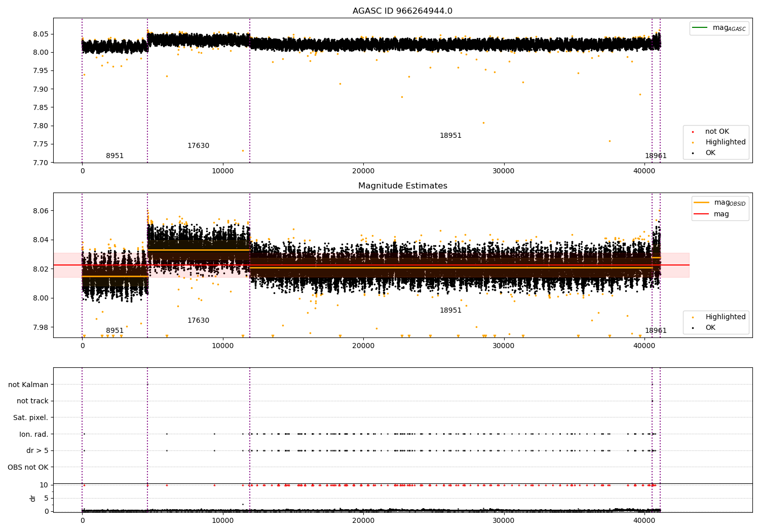Click the orange mag OBSID legend line

click(x=702, y=202)
